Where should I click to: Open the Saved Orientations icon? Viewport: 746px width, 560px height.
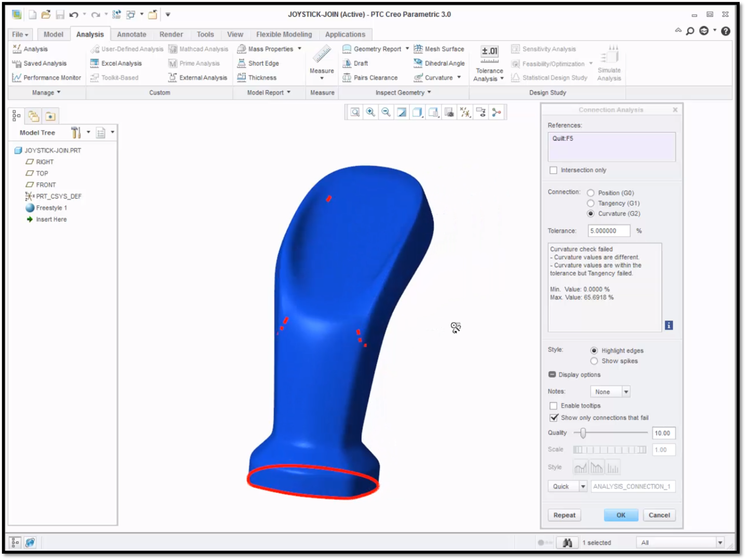[433, 112]
